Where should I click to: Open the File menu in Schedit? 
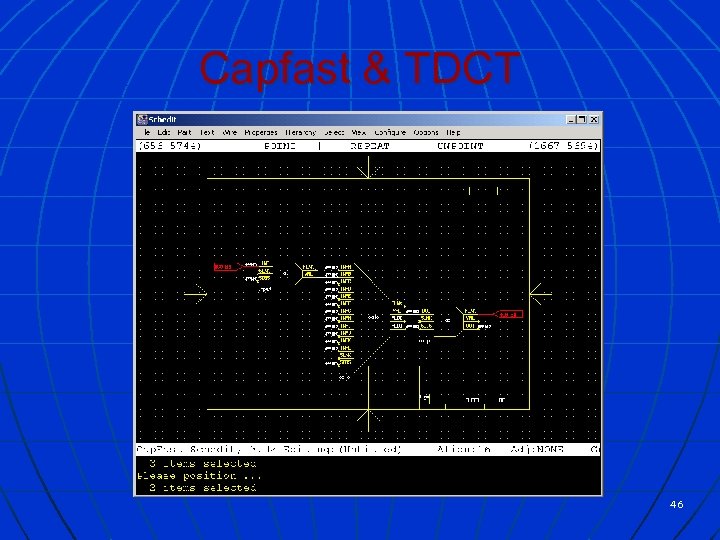pos(146,132)
